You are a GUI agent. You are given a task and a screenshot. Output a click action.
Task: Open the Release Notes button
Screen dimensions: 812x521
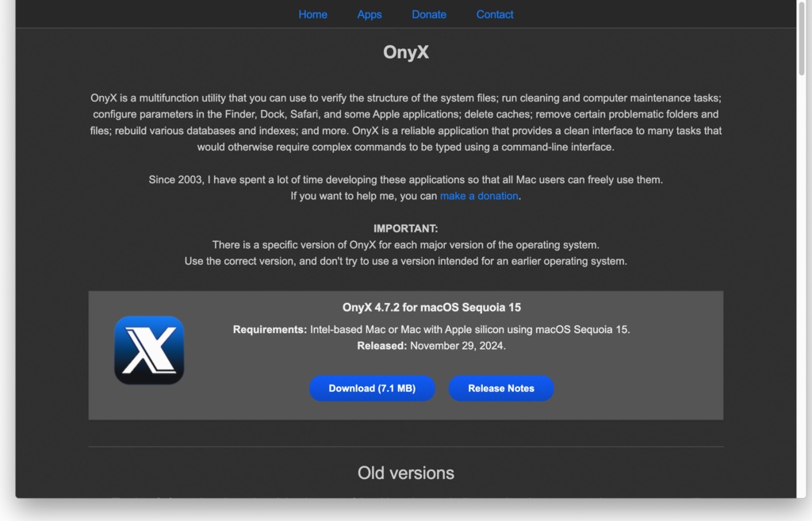coord(501,389)
